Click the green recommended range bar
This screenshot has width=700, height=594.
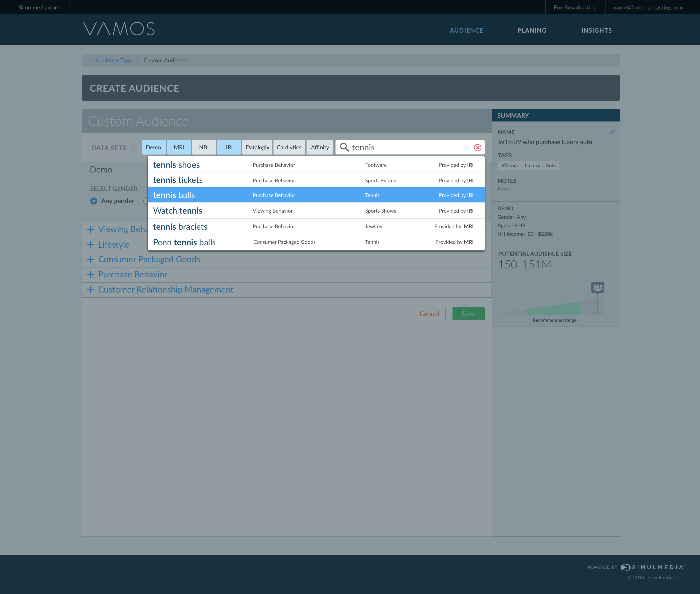(x=553, y=308)
